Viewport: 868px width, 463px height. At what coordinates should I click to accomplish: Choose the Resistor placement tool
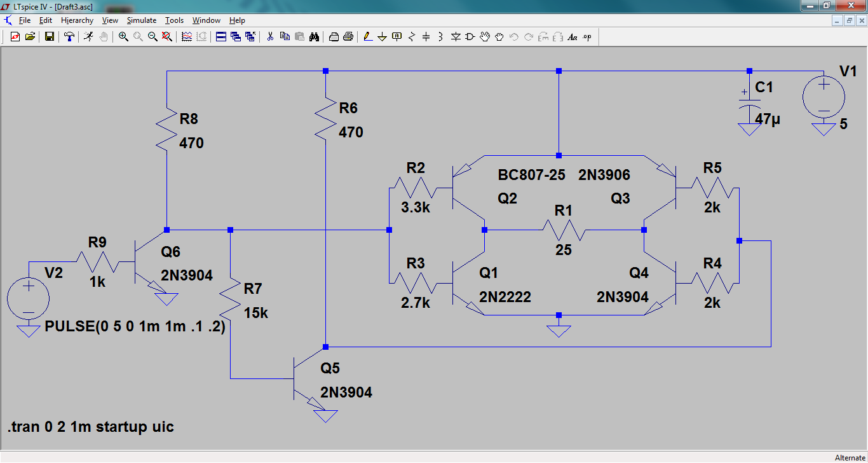click(x=412, y=37)
